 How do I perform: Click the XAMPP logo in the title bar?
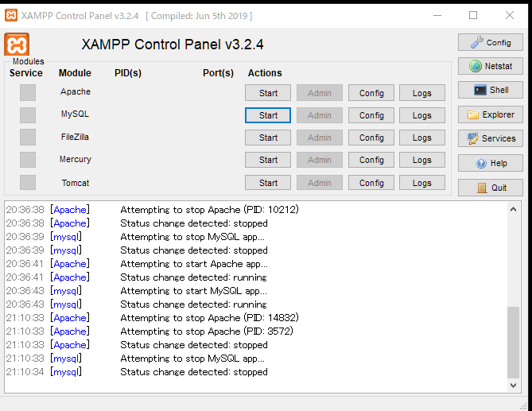pyautogui.click(x=11, y=15)
